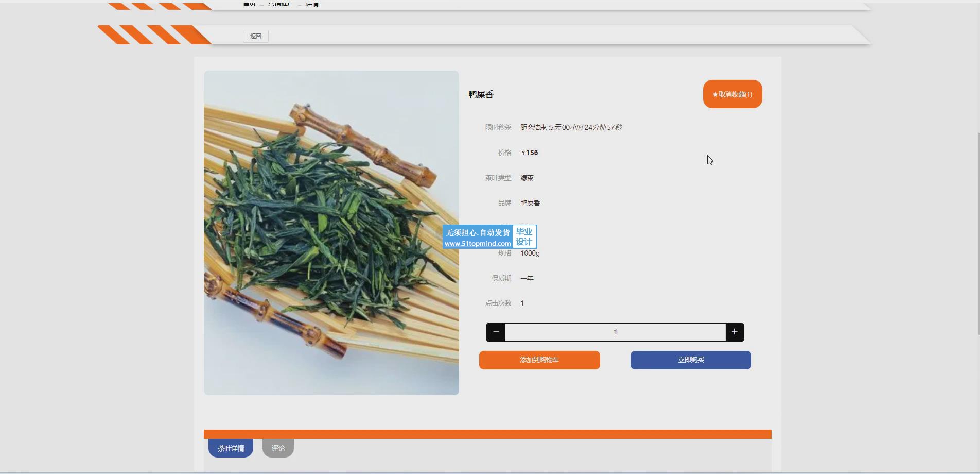Click the product title 鸭屎香
Image resolution: width=980 pixels, height=474 pixels.
point(481,94)
